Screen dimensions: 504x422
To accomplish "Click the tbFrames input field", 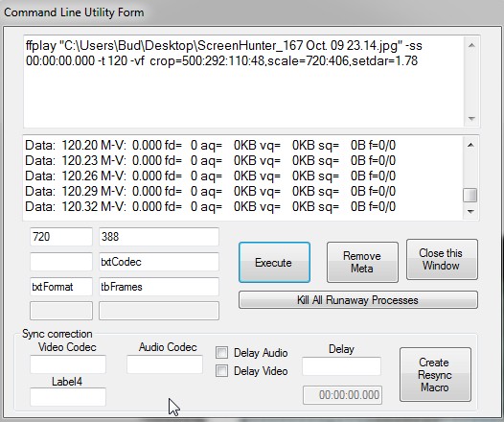I will (x=159, y=286).
